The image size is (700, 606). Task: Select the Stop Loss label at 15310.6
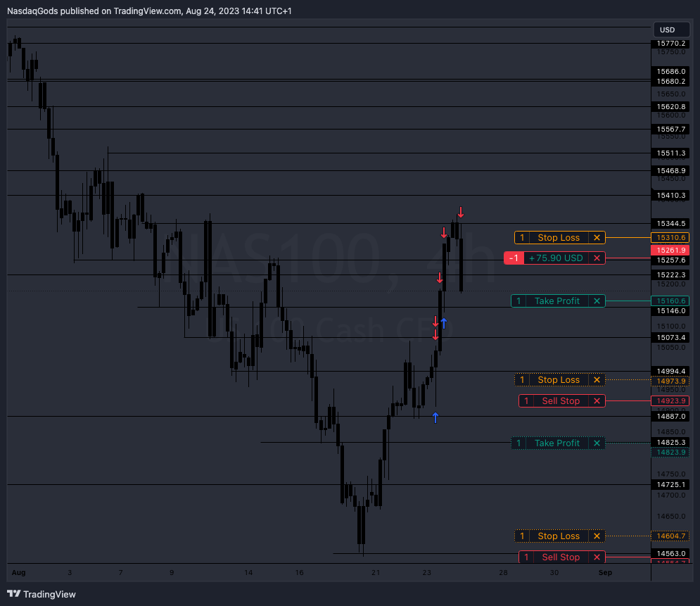tap(559, 238)
